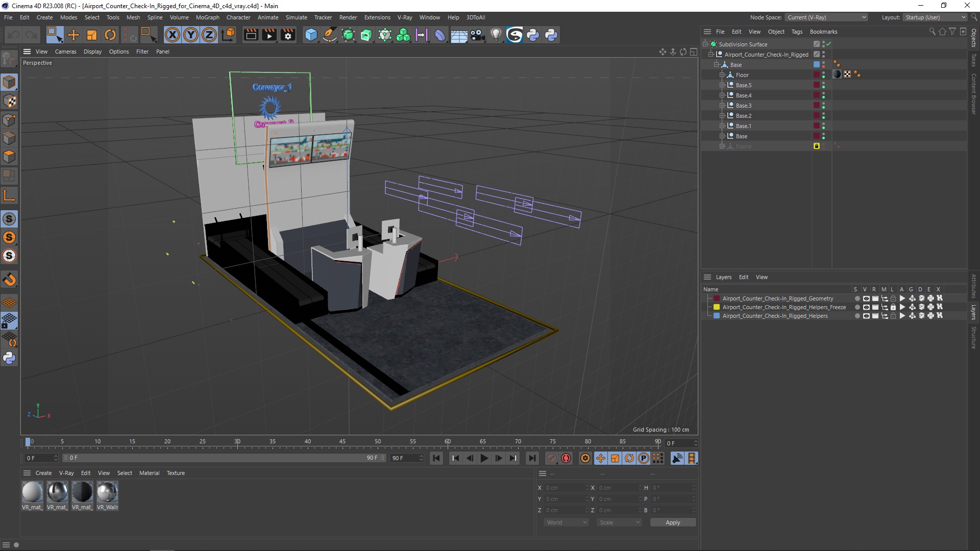Open the Spline pen tool
The image size is (980, 551).
pyautogui.click(x=330, y=35)
